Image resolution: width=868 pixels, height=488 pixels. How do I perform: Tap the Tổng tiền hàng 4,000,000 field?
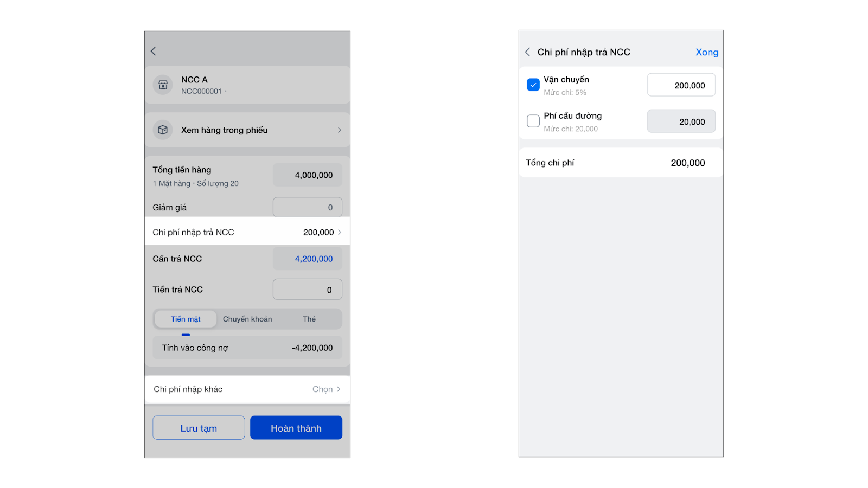pyautogui.click(x=307, y=175)
